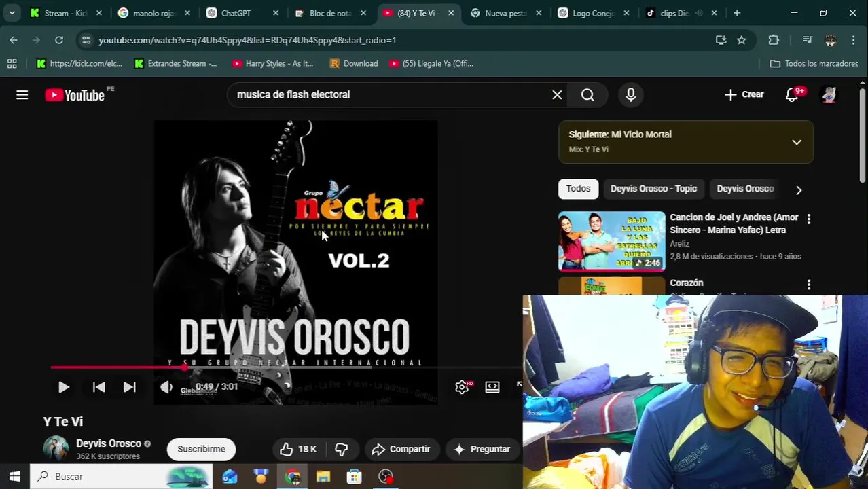Open File Explorer from the taskbar
The width and height of the screenshot is (868, 489).
point(323,477)
